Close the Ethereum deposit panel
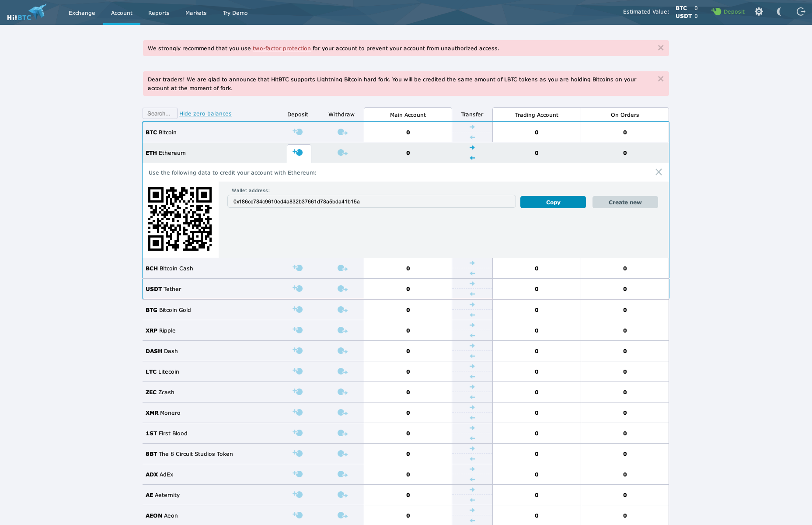The width and height of the screenshot is (812, 525). (x=659, y=172)
